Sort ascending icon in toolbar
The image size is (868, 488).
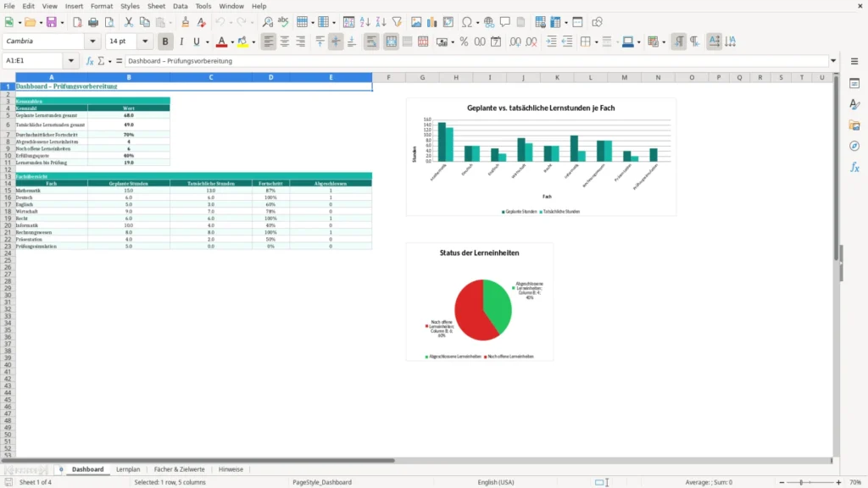pyautogui.click(x=364, y=22)
